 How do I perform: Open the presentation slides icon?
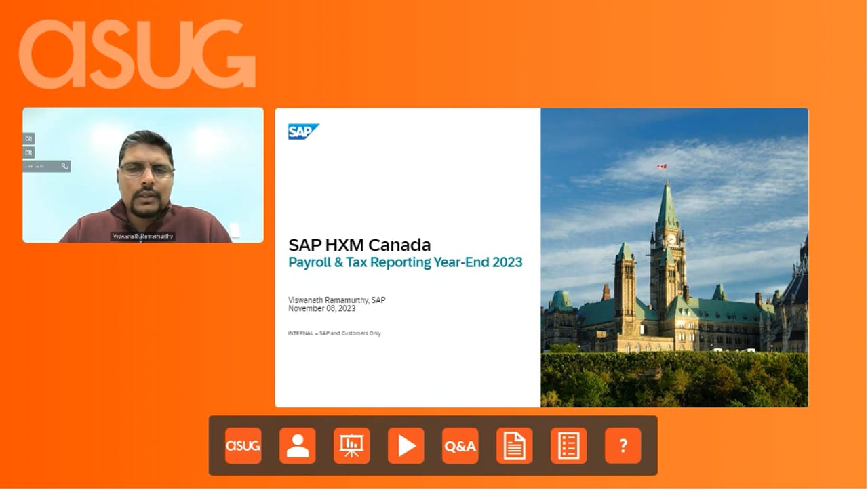pyautogui.click(x=351, y=446)
